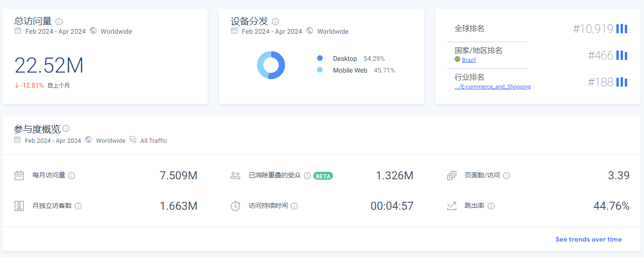
Task: Click devices icon before All Traffic
Action: point(133,140)
